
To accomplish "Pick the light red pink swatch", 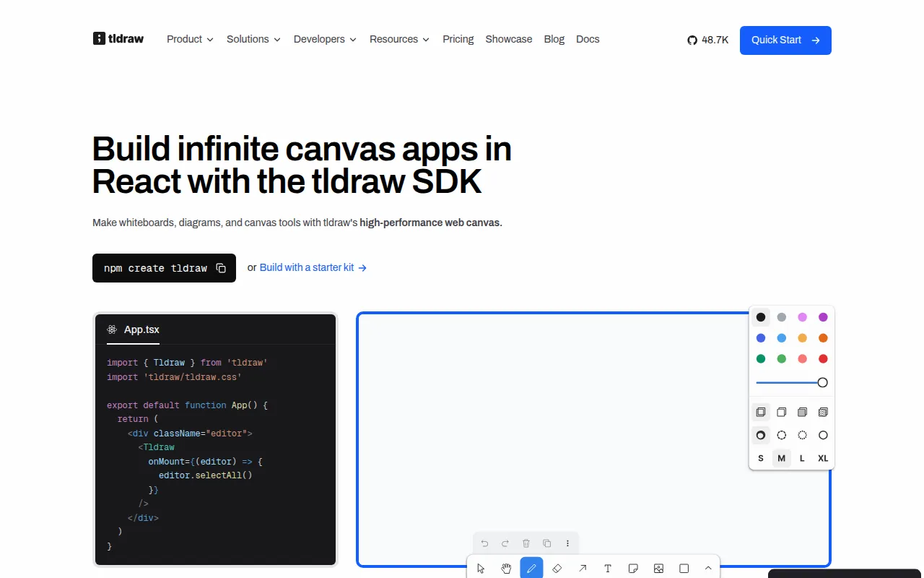I will pyautogui.click(x=802, y=359).
